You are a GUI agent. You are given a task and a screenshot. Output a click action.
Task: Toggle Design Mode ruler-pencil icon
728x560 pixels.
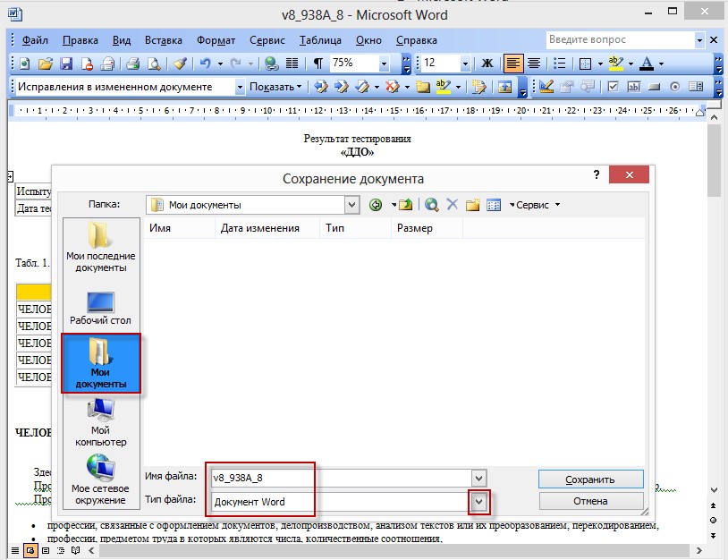click(546, 87)
